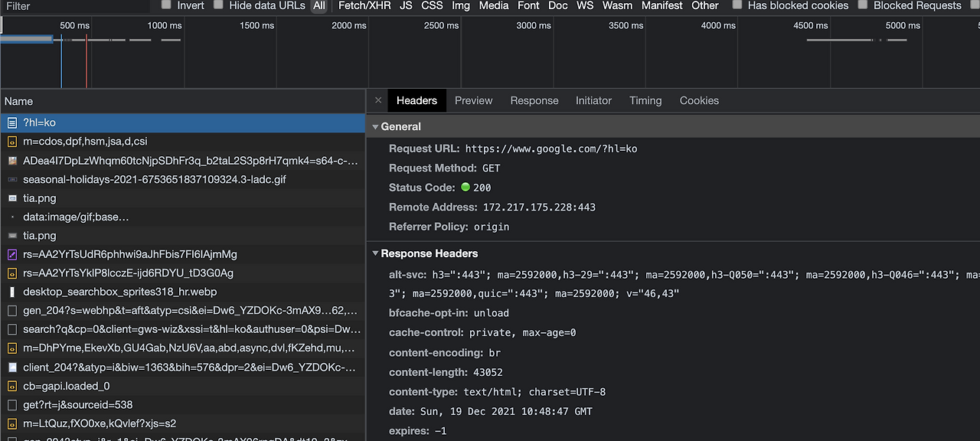Viewport: 980px width, 441px height.
Task: Select the first tia.png request
Action: 182,198
